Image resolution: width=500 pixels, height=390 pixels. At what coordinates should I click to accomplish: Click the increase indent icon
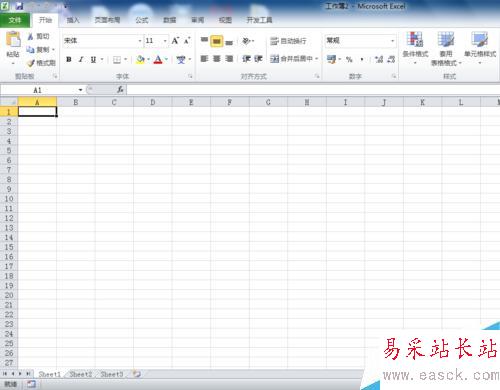click(258, 59)
